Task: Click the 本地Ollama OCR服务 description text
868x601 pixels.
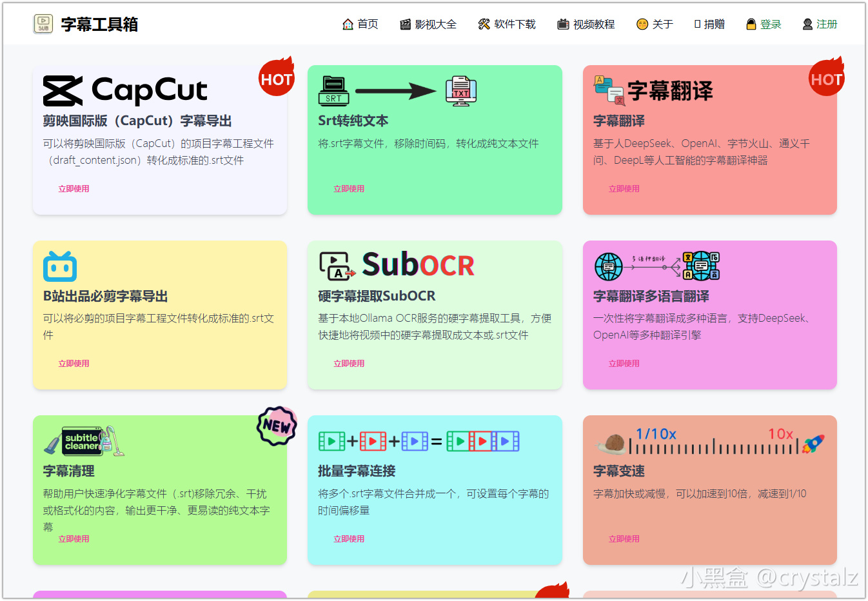Action: coord(435,327)
